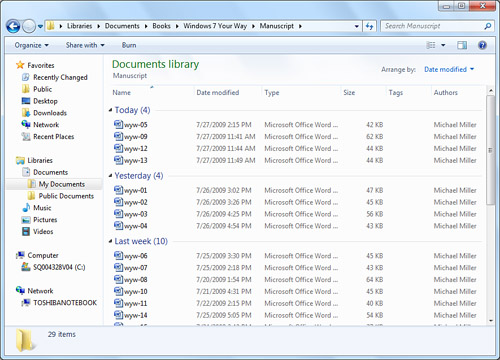Click the Computer icon in navigation pane
500x360 pixels.
click(20, 255)
